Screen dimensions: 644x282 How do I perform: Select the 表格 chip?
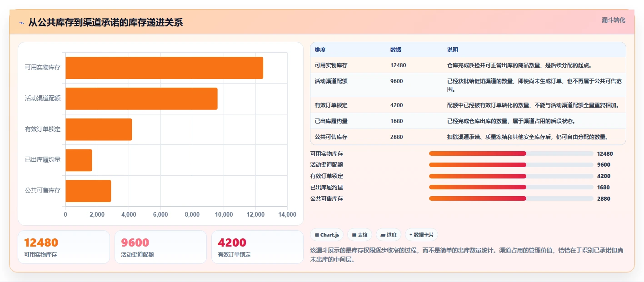click(x=359, y=235)
